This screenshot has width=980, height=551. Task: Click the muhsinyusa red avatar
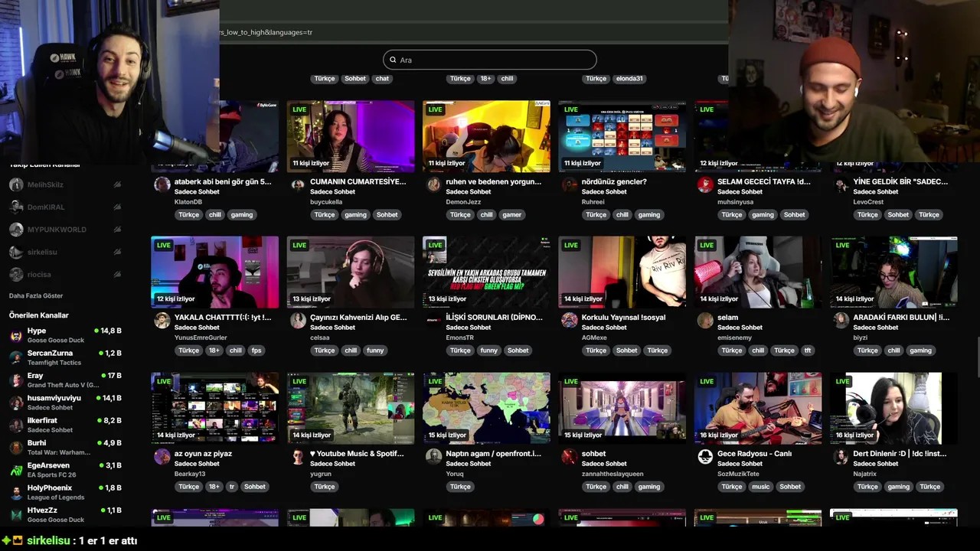705,184
